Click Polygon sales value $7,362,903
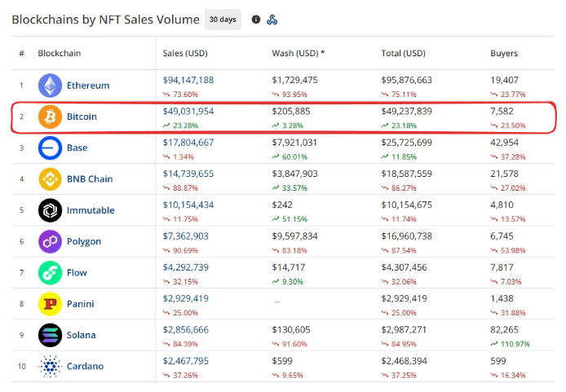This screenshot has width=566, height=392. pos(185,236)
